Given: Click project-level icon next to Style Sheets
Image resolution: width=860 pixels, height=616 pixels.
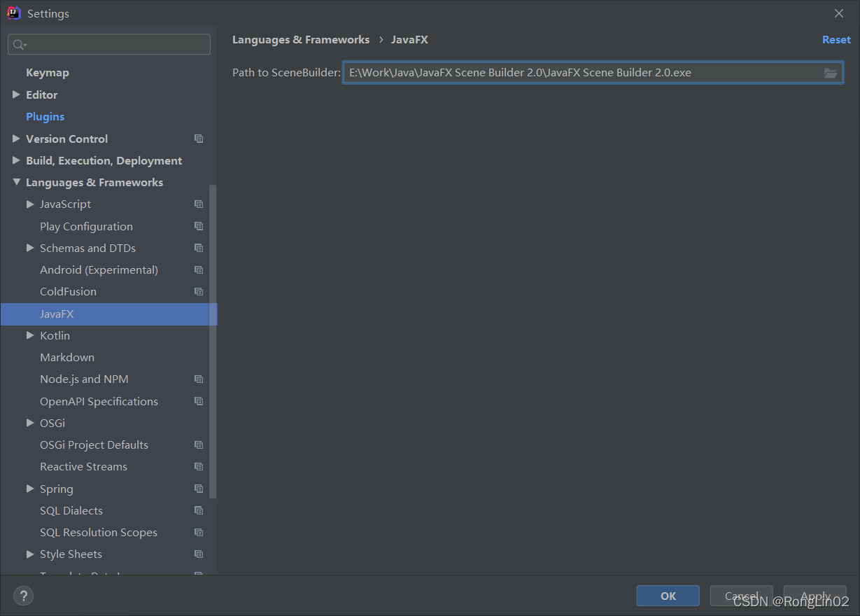Looking at the screenshot, I should (199, 554).
